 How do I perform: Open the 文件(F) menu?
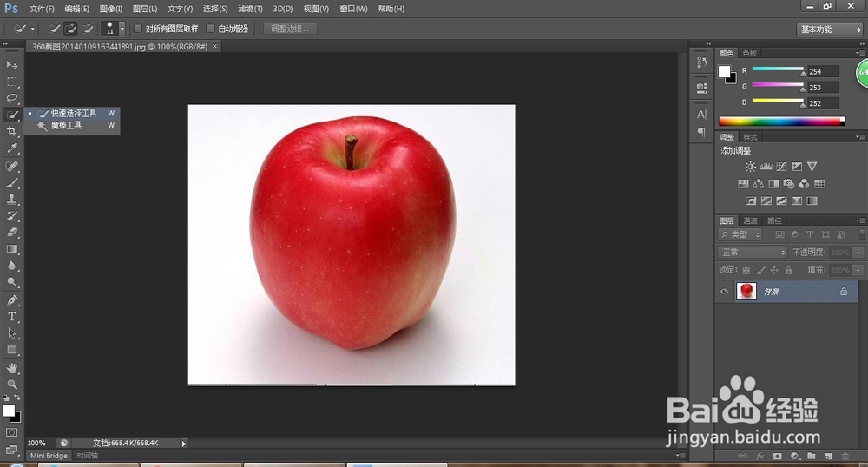click(42, 9)
